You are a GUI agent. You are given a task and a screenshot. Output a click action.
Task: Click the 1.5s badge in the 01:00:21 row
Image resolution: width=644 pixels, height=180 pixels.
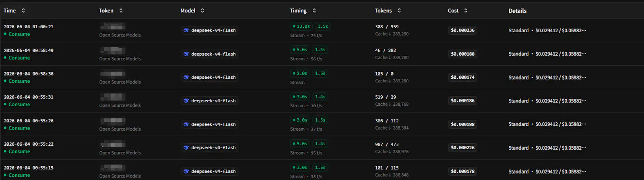(323, 26)
